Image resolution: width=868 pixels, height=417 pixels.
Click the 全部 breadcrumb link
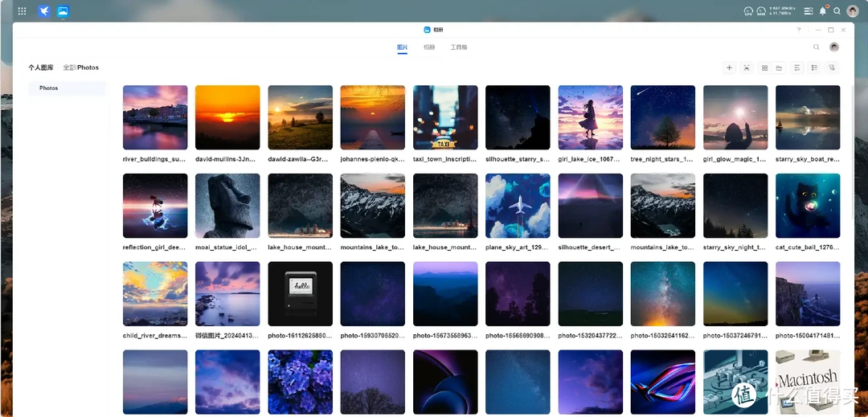click(68, 67)
